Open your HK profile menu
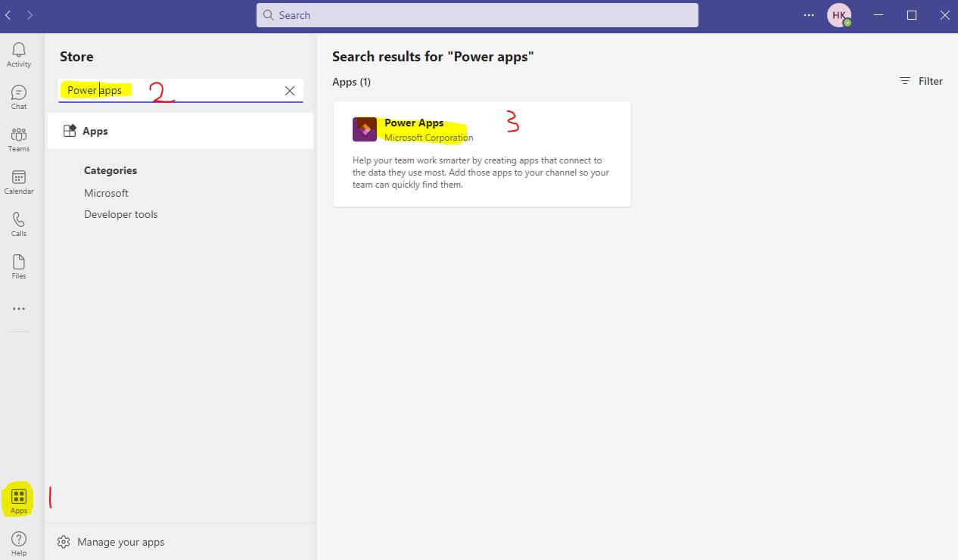 point(838,14)
